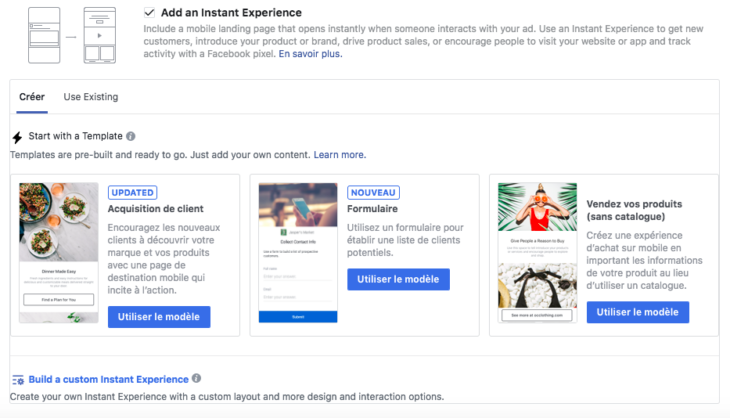Click the UPDATED badge on Acquisition template

132,192
